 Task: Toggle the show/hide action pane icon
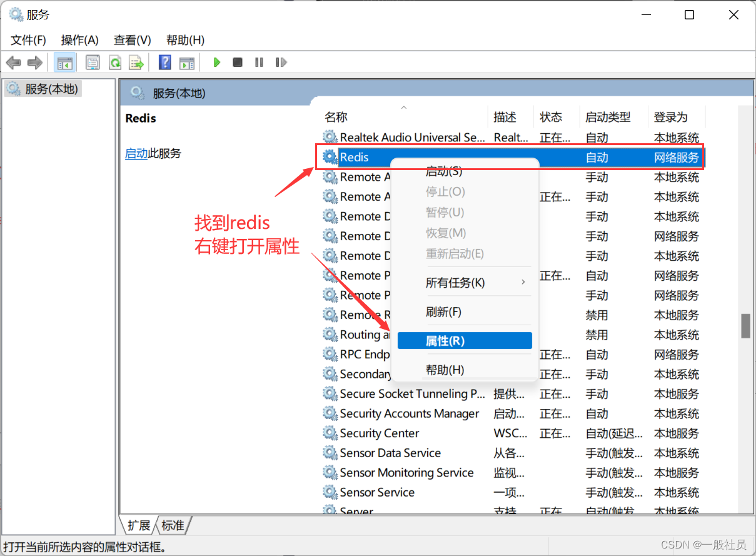(x=186, y=63)
